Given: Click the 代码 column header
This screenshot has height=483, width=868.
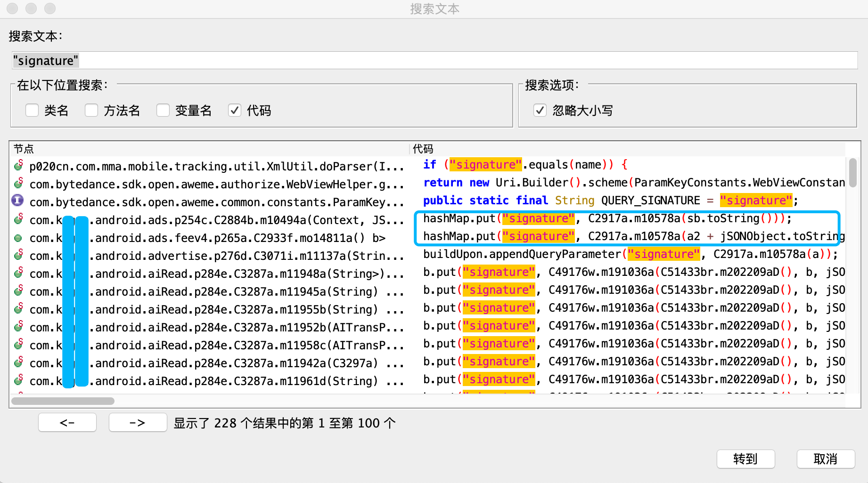Looking at the screenshot, I should [628, 149].
